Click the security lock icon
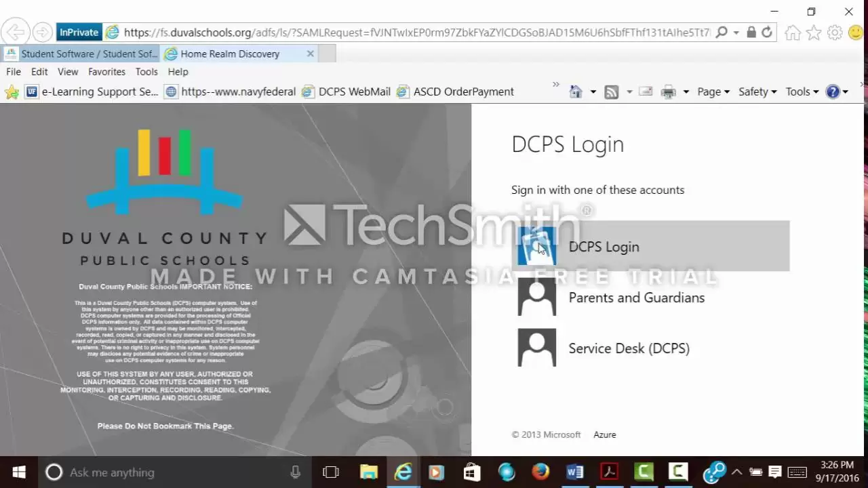Viewport: 868px width, 488px height. (x=751, y=32)
